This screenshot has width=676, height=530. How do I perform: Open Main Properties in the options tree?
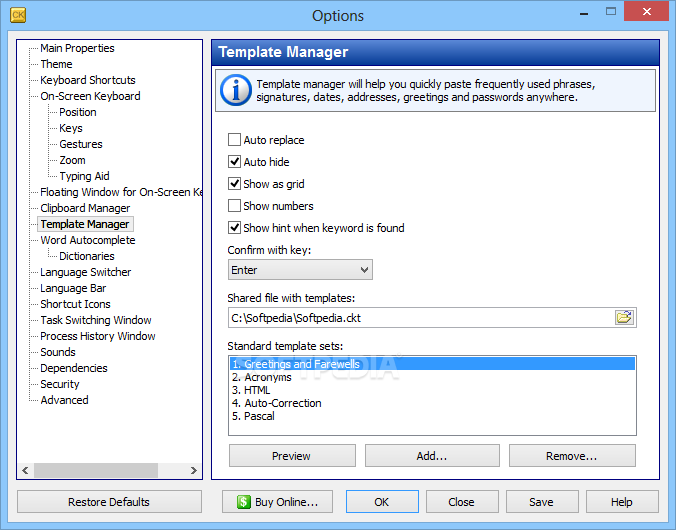(x=77, y=48)
